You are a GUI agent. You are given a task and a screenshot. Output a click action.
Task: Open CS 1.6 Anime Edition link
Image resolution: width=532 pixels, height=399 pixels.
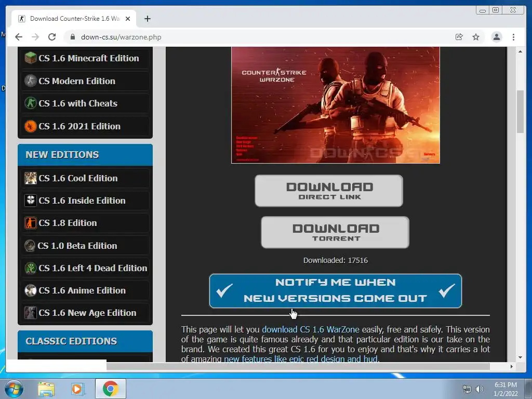click(x=82, y=290)
